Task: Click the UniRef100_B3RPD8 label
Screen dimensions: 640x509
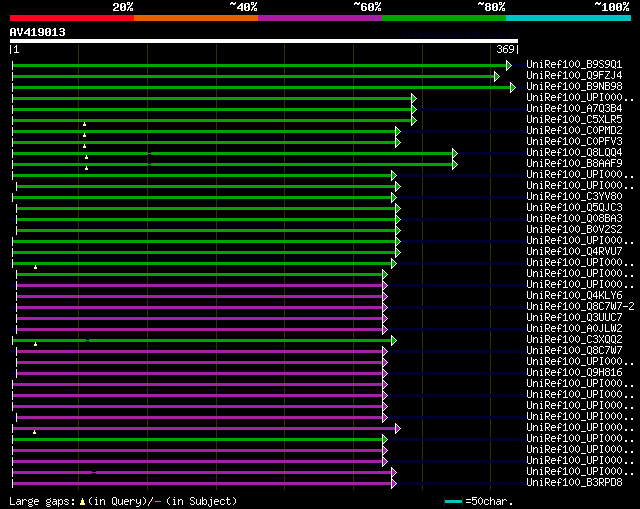Action: click(x=574, y=482)
